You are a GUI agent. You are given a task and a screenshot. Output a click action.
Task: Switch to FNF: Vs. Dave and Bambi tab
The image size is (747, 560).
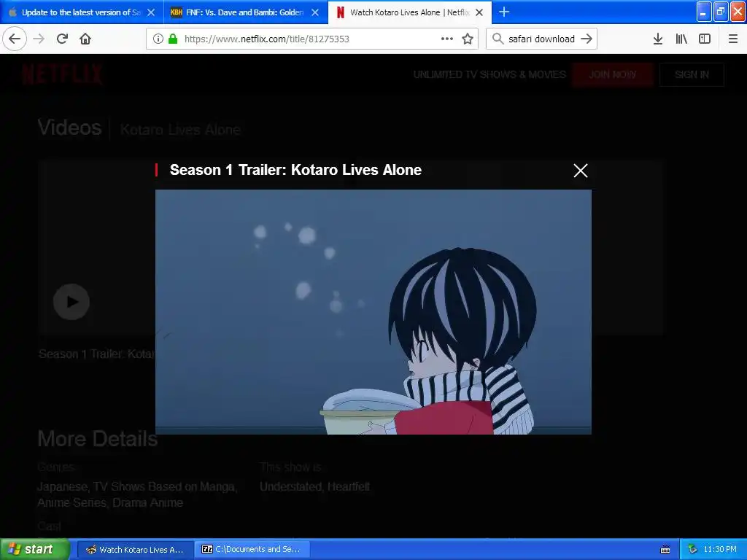click(x=246, y=12)
